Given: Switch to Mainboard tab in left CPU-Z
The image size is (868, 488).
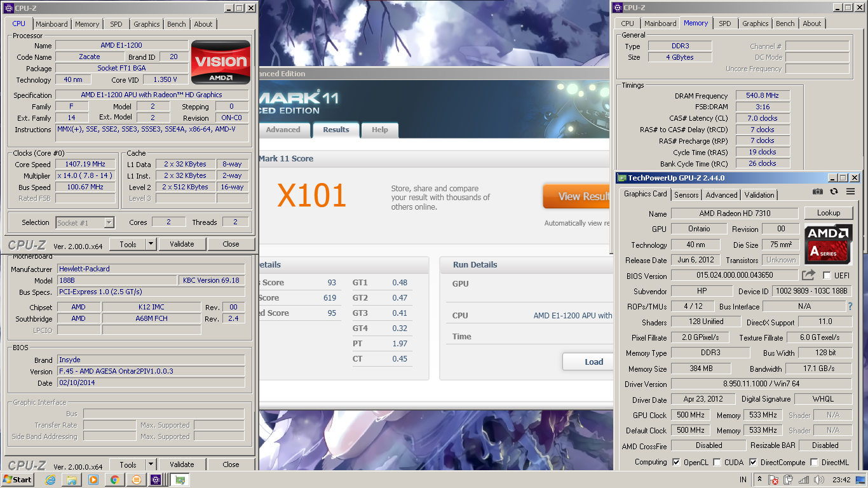Looking at the screenshot, I should [51, 24].
